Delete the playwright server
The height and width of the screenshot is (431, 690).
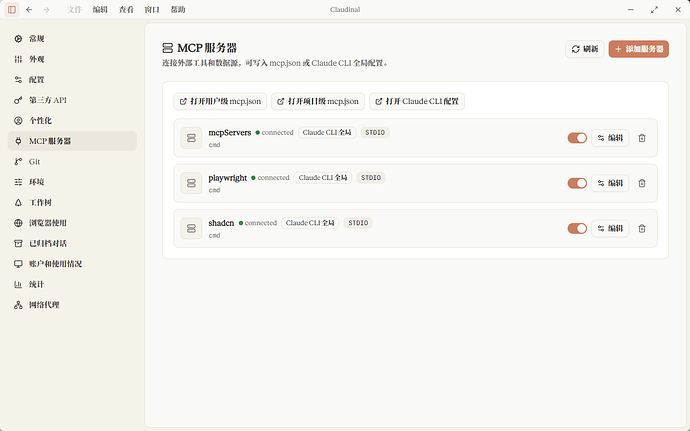point(642,183)
